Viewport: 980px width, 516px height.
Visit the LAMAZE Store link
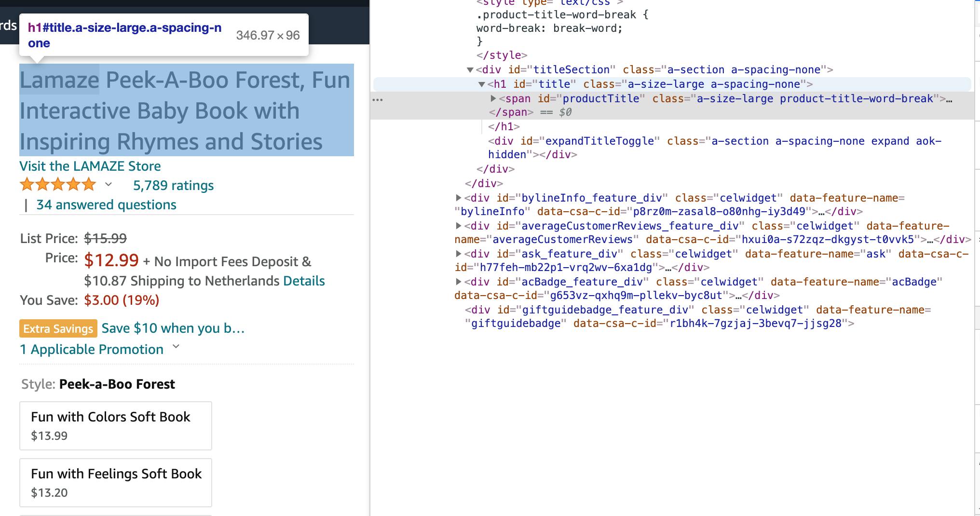(x=90, y=166)
